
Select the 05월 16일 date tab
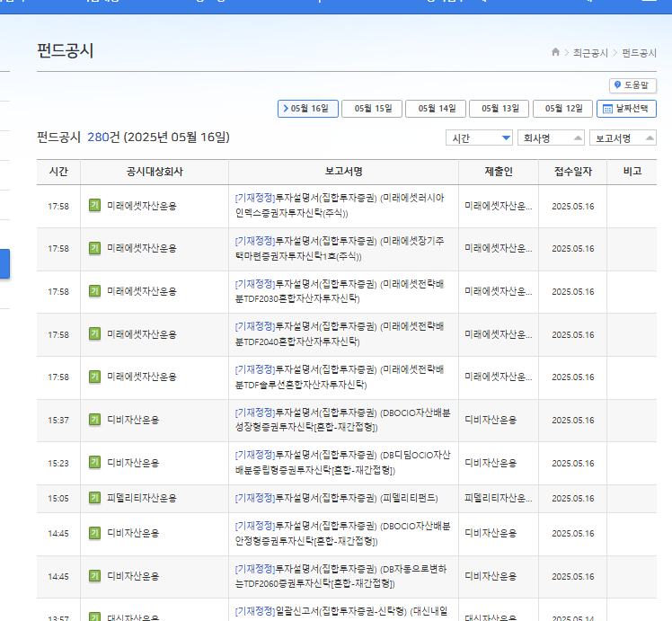[308, 109]
